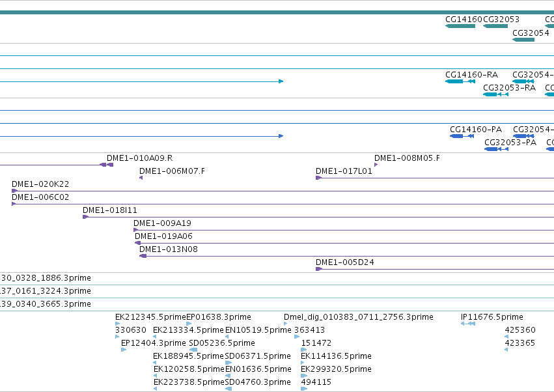The image size is (554, 392).
Task: Click the EP01638.3prime arrow glyph
Action: [x=189, y=324]
